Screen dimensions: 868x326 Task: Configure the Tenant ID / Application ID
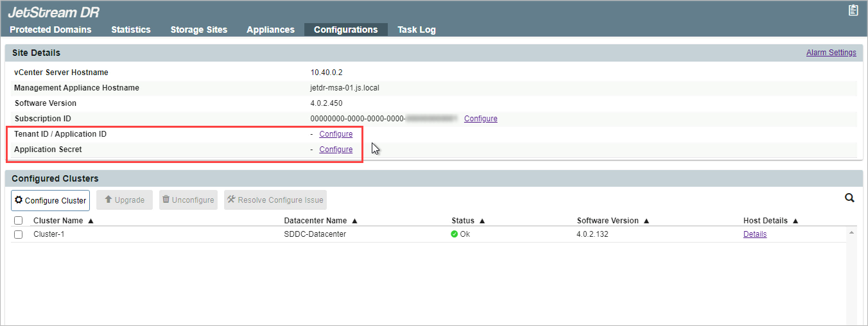point(336,134)
